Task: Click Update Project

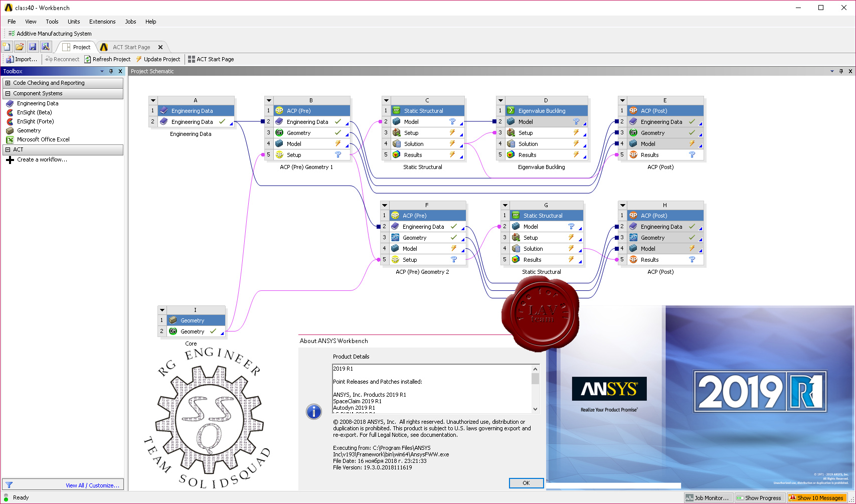Action: [157, 59]
